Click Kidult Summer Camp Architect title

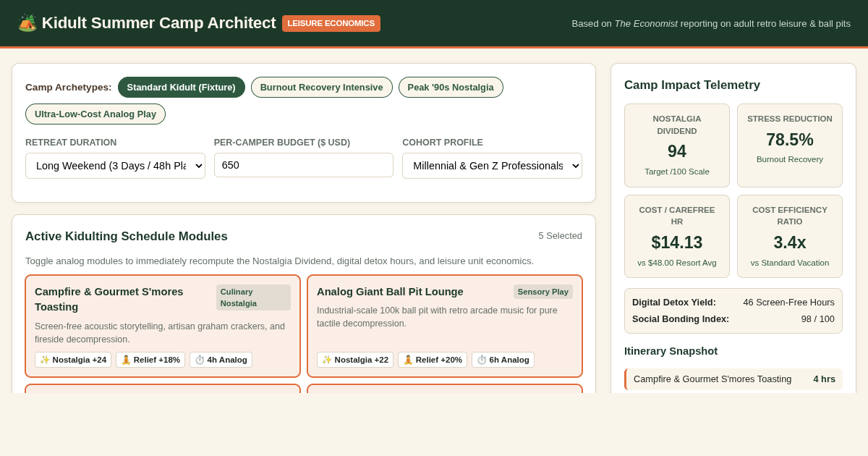tap(158, 23)
